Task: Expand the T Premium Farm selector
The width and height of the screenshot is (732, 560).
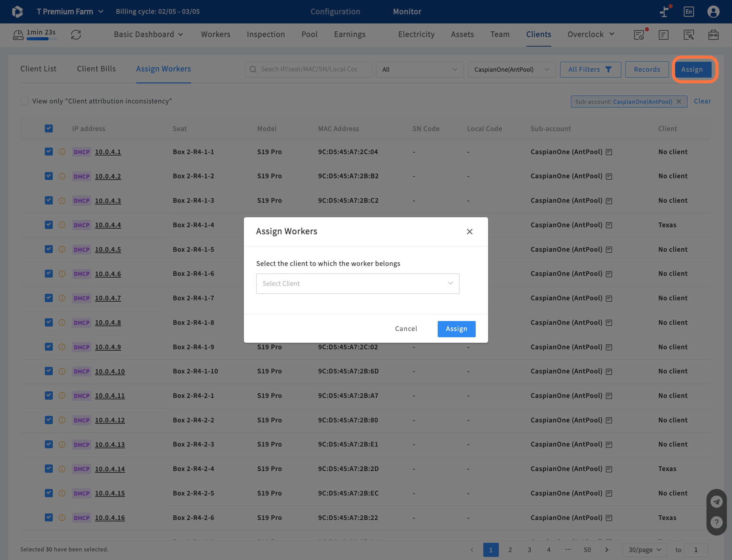Action: coord(70,12)
